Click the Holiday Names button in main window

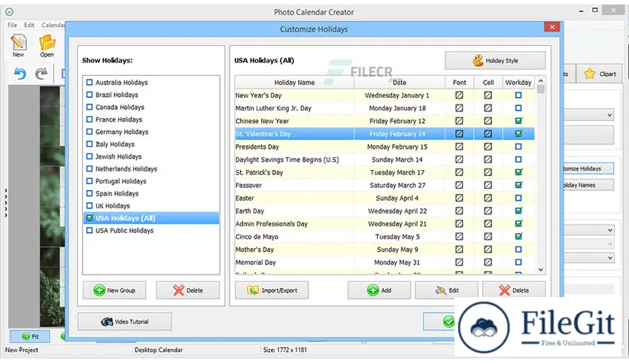pos(588,185)
